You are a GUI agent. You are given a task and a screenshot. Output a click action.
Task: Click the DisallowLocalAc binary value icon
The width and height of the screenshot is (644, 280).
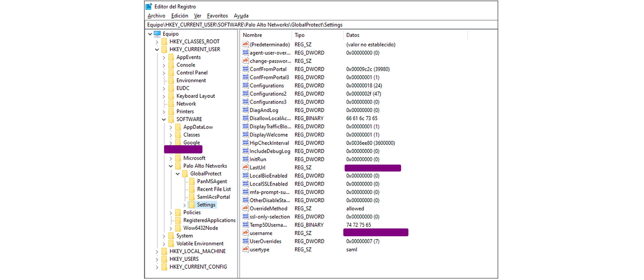(246, 119)
